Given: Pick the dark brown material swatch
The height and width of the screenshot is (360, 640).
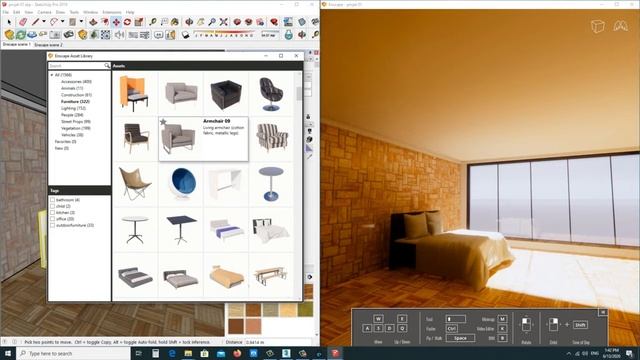Looking at the screenshot, I should (236, 326).
